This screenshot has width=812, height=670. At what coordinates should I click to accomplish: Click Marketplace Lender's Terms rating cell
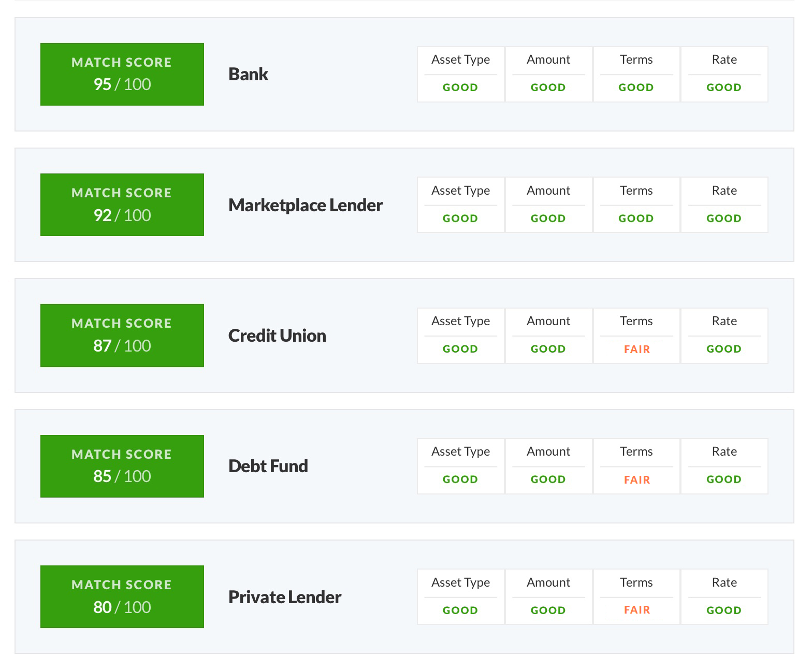(636, 205)
